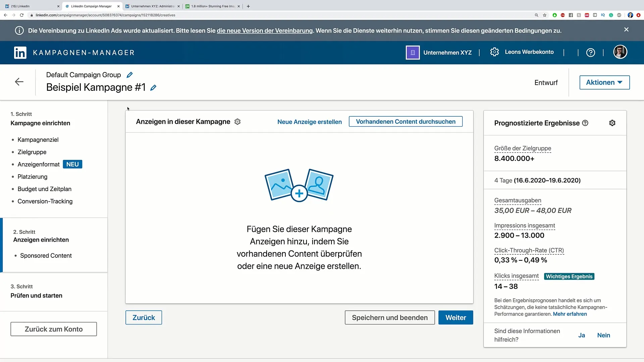Click the Mehr erfahren link
This screenshot has height=362, width=644.
pyautogui.click(x=570, y=314)
